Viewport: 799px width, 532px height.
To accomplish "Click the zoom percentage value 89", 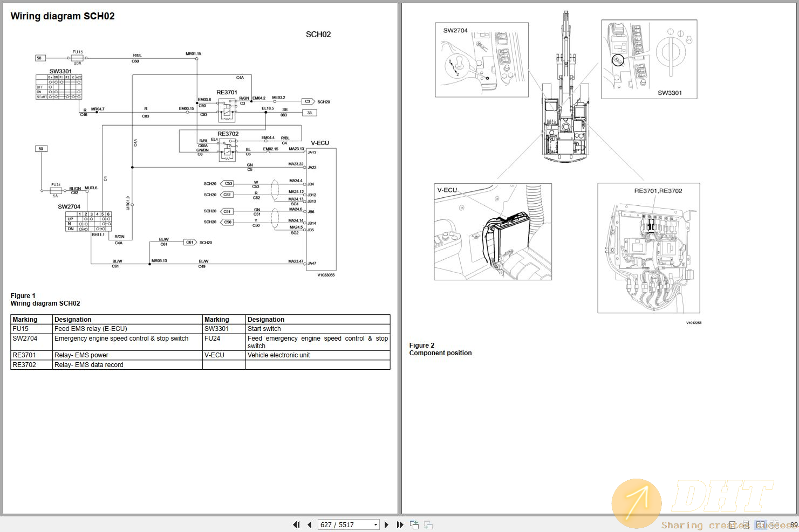I will click(x=794, y=524).
